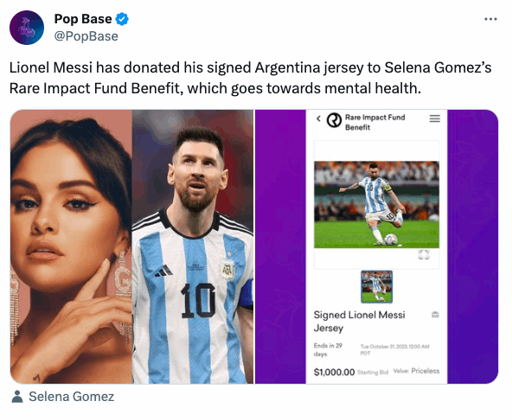Open the @PopBase handle link
This screenshot has width=512, height=420.
(86, 36)
